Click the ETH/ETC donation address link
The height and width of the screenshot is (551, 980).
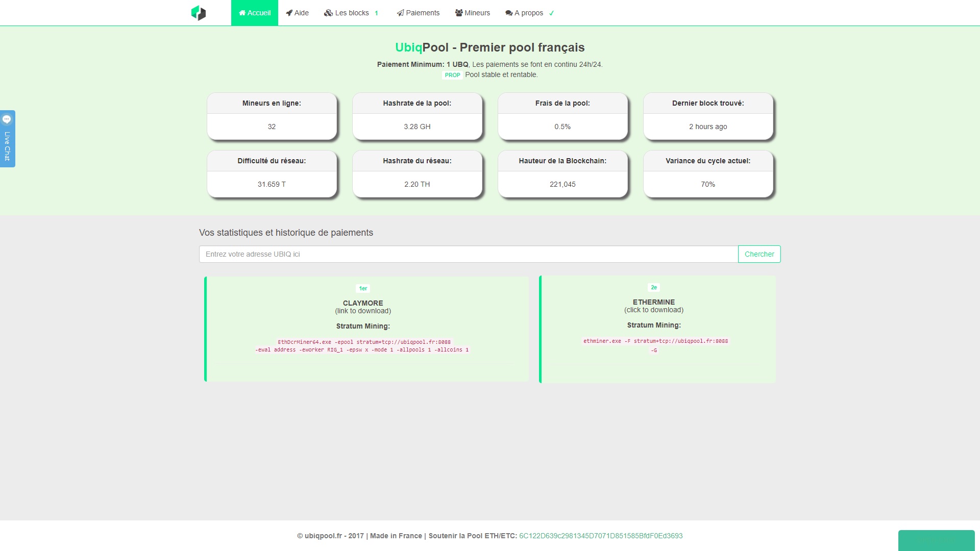pyautogui.click(x=601, y=536)
